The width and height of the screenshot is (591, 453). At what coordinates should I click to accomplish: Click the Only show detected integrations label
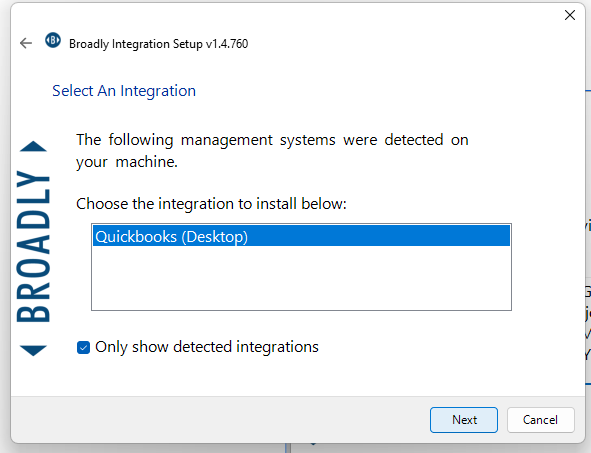pyautogui.click(x=207, y=347)
